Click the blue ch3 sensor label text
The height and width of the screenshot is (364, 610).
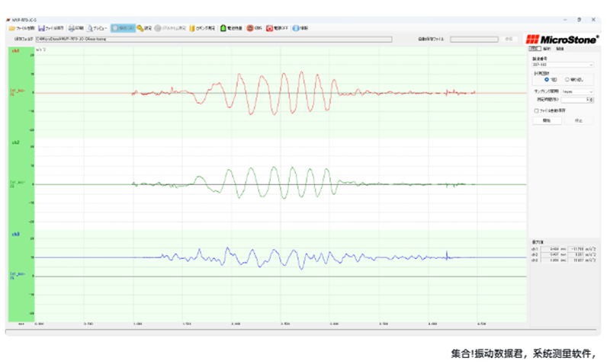point(17,276)
